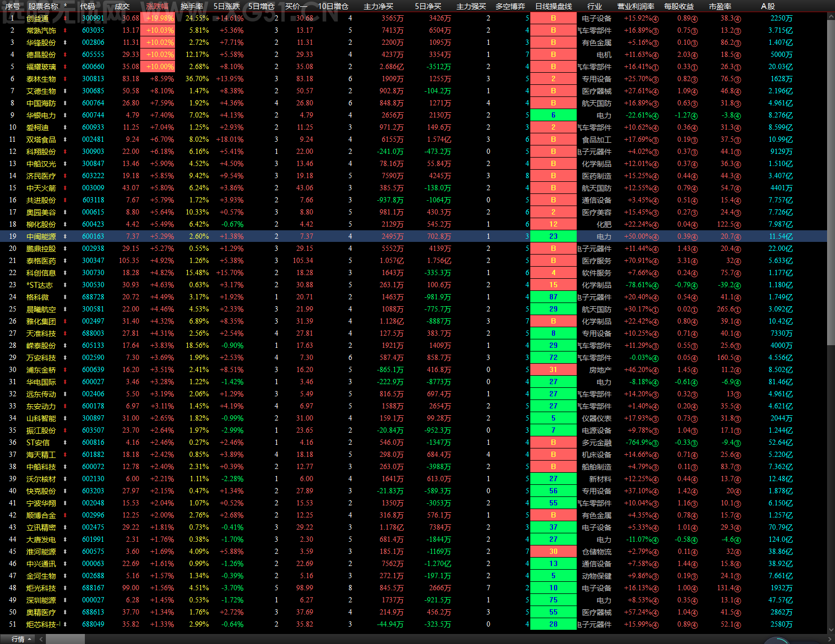Viewport: 835px width, 644px height.
Task: Select stock name 德昌股份
Action: click(41, 55)
